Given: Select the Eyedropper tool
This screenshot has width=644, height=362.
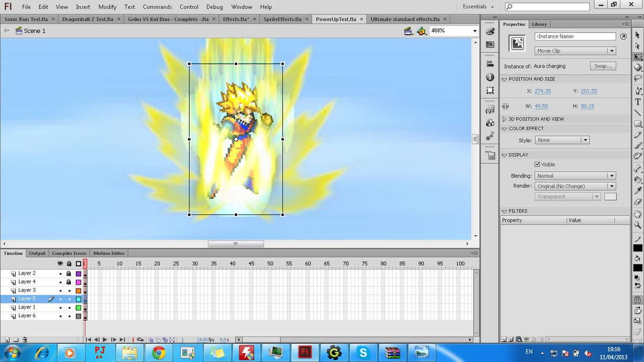Looking at the screenshot, I should click(x=638, y=191).
